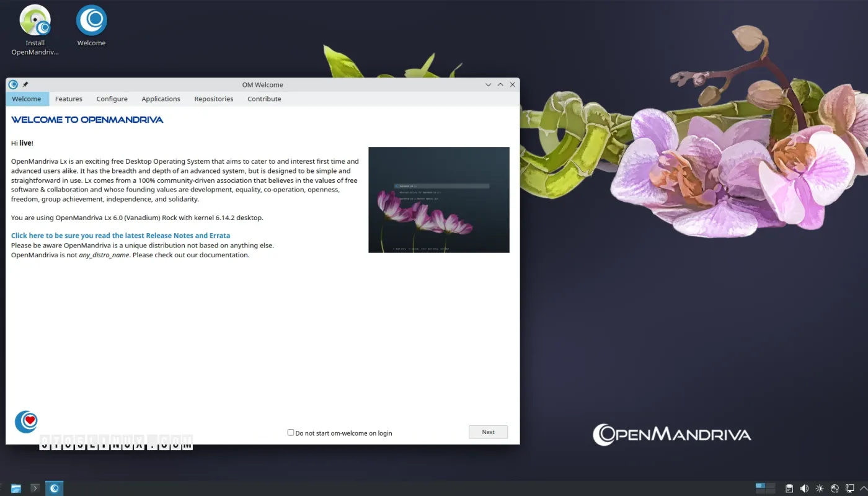868x496 pixels.
Task: Open the file manager from the taskbar
Action: pyautogui.click(x=15, y=489)
